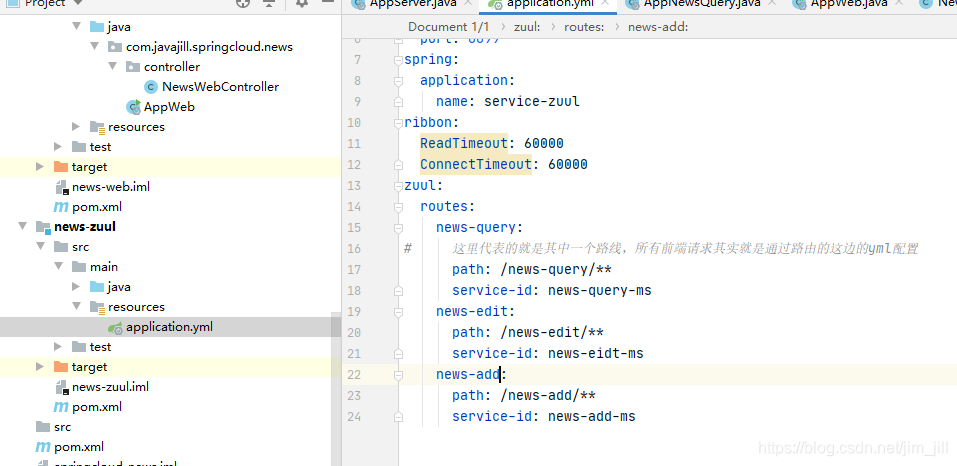Click the news-zuul.iml file icon
This screenshot has width=957, height=466.
[x=61, y=387]
